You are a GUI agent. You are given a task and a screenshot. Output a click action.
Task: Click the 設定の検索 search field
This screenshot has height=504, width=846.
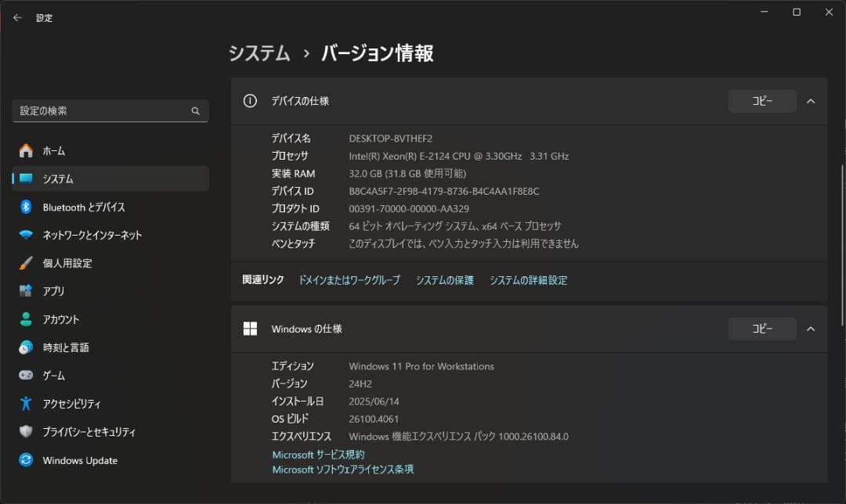pos(110,110)
